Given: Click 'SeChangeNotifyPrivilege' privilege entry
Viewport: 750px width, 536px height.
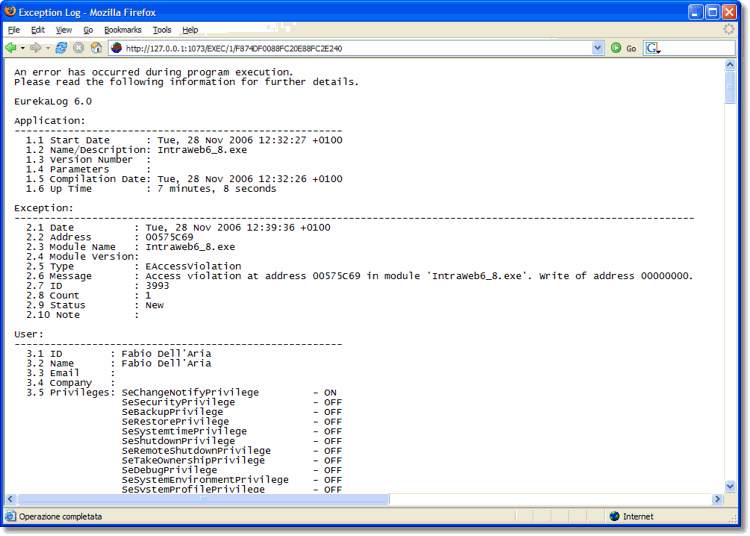Looking at the screenshot, I should [x=190, y=393].
